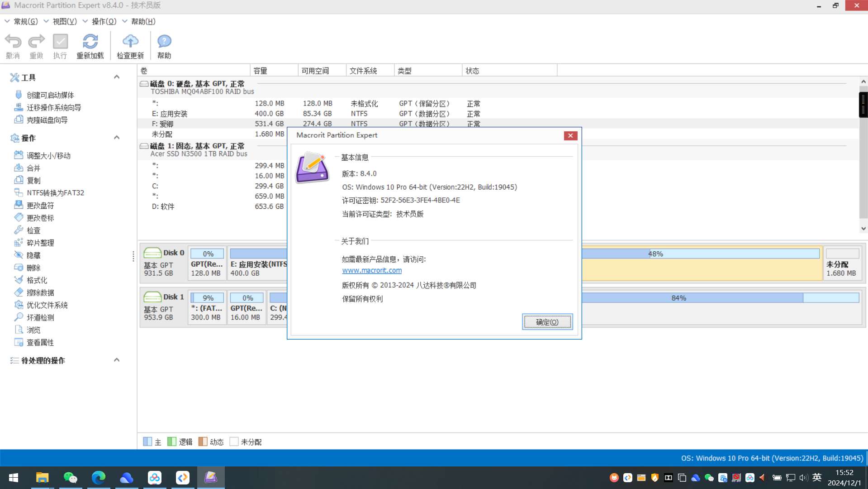
Task: Select 更改盘符 operation
Action: coord(34,206)
